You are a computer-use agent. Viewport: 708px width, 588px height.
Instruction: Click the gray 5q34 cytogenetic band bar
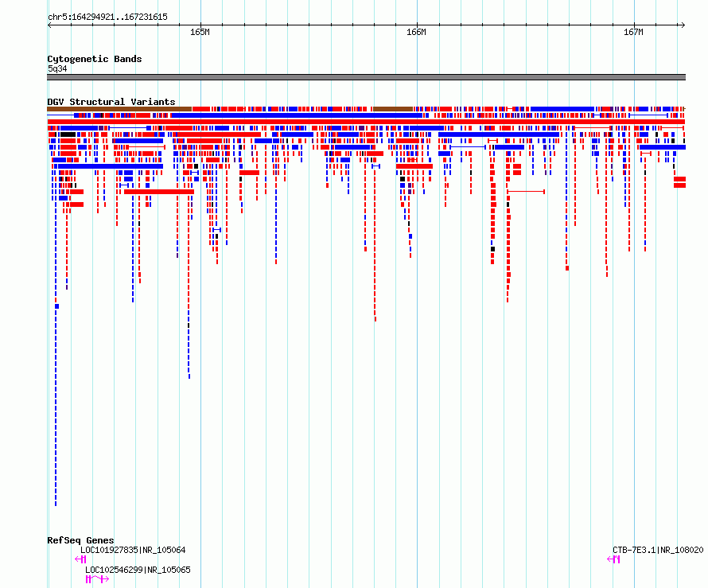click(366, 77)
